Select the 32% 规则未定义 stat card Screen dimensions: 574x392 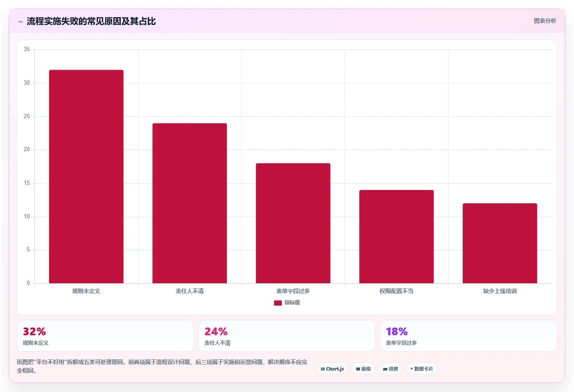[105, 336]
